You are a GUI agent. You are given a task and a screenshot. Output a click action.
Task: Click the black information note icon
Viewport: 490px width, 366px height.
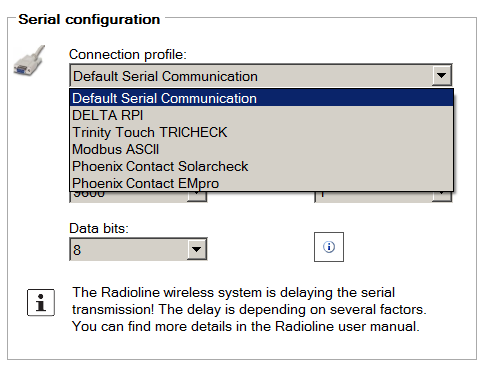coord(41,302)
